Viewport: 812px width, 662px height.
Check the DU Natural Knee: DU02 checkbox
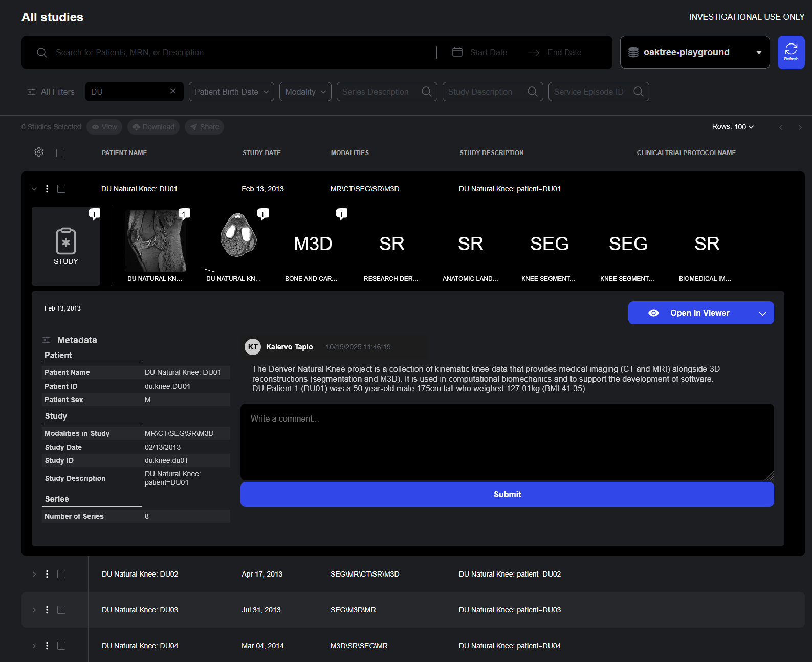(61, 574)
